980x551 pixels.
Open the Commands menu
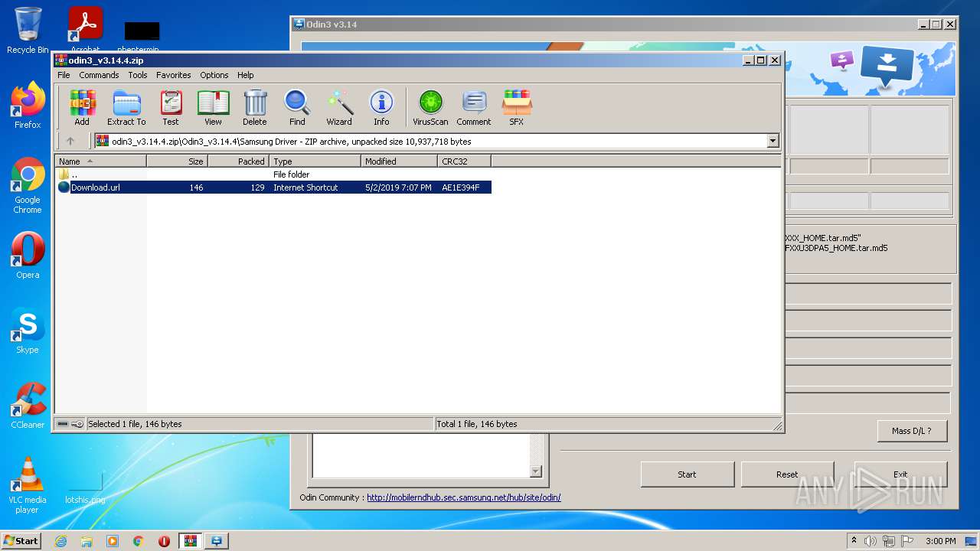tap(99, 75)
